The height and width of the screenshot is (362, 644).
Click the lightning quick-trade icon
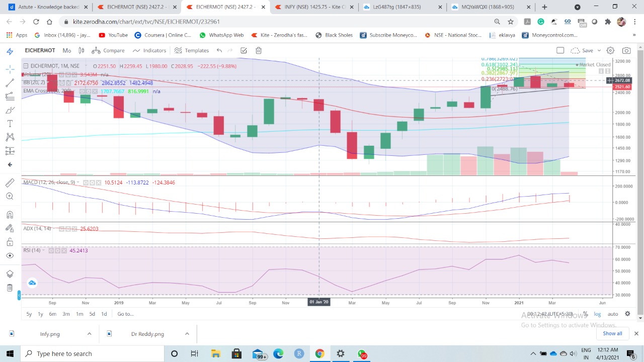[10, 51]
